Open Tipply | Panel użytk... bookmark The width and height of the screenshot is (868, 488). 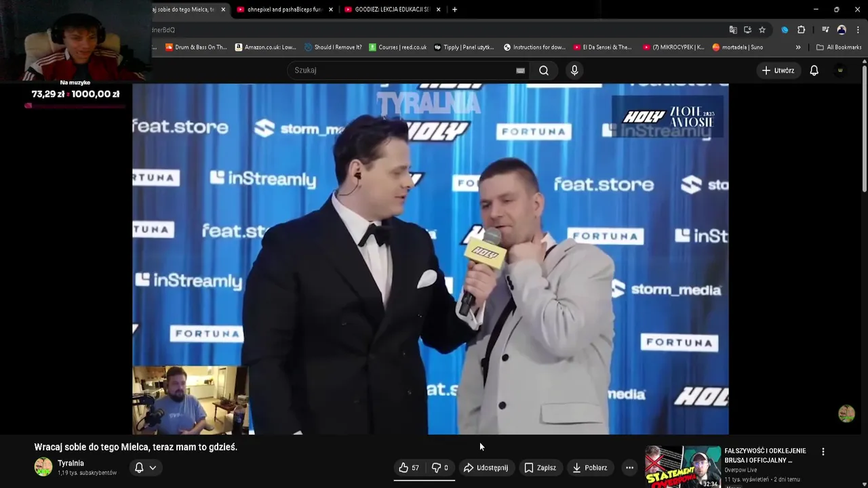pos(464,47)
